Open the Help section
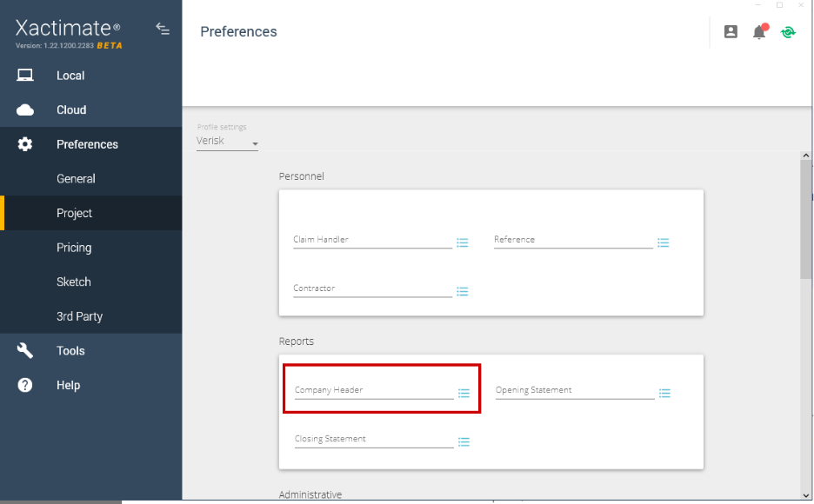This screenshot has height=504, width=814. pyautogui.click(x=68, y=386)
